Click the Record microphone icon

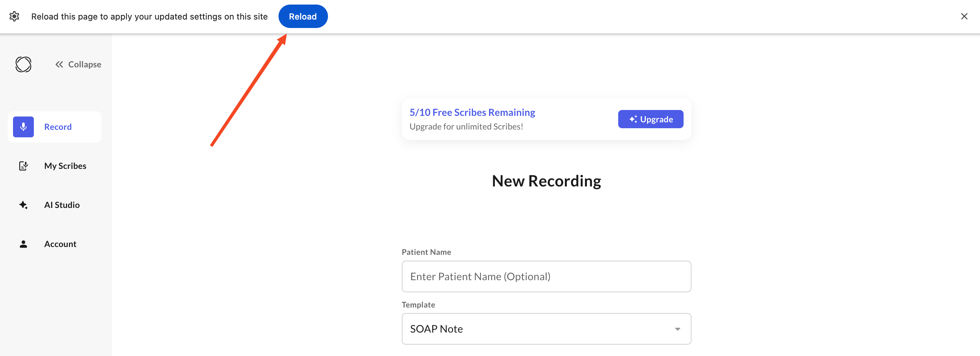click(23, 127)
